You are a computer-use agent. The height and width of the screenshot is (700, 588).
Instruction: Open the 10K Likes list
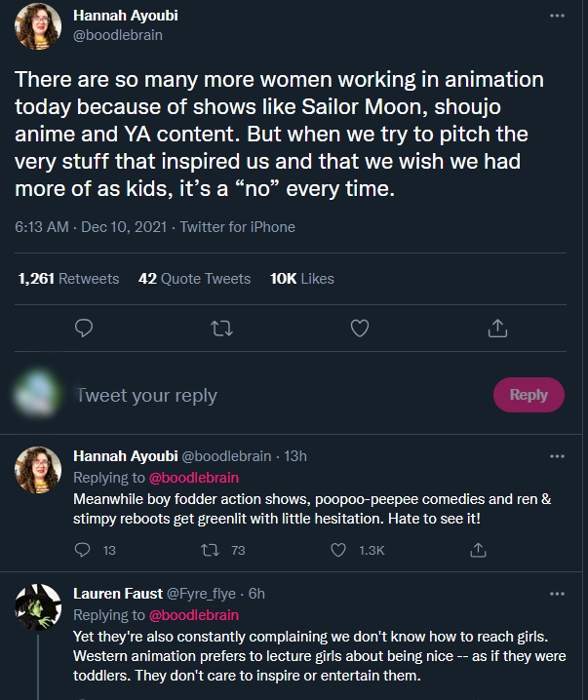[x=302, y=279]
